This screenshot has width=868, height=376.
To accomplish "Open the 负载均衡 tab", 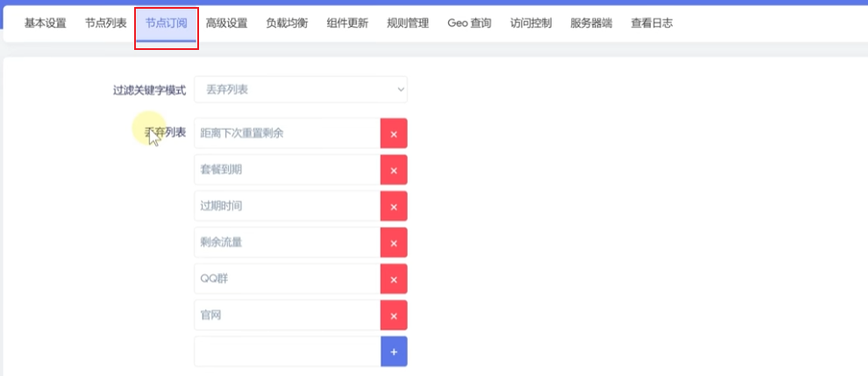I will [287, 24].
